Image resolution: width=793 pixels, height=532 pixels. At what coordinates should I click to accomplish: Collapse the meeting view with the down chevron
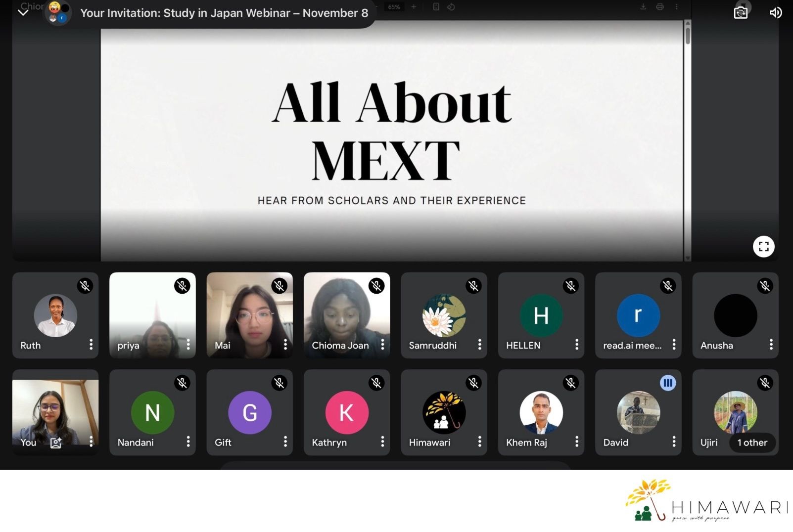[x=23, y=13]
